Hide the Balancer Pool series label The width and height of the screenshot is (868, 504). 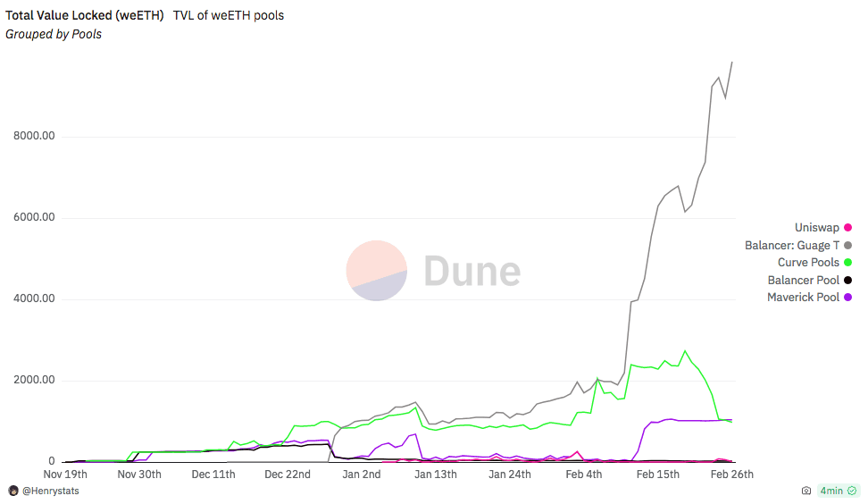click(x=803, y=280)
